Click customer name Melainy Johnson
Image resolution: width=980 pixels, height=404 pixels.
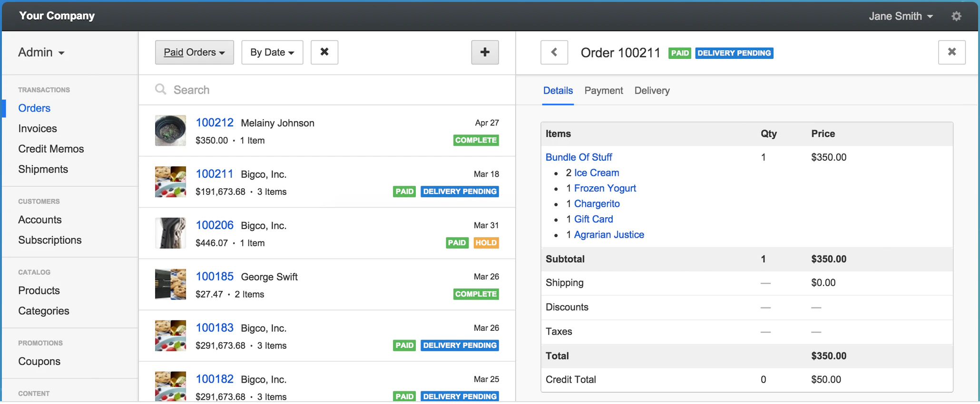[277, 123]
